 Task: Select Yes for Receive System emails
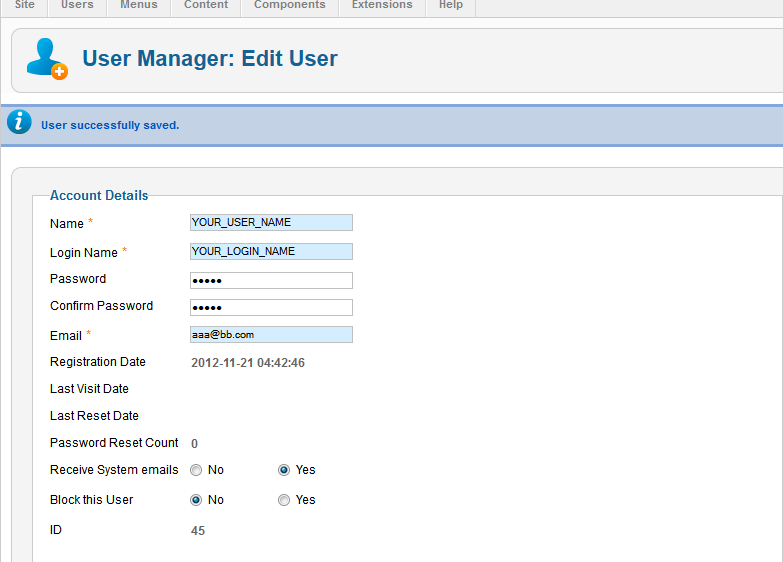tap(284, 470)
